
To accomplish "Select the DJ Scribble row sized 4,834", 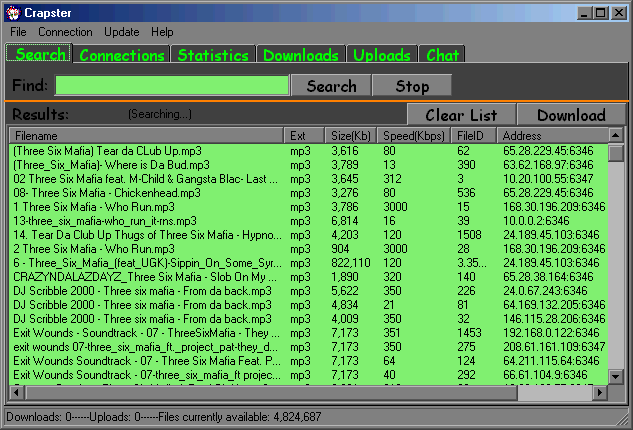I will click(x=308, y=305).
